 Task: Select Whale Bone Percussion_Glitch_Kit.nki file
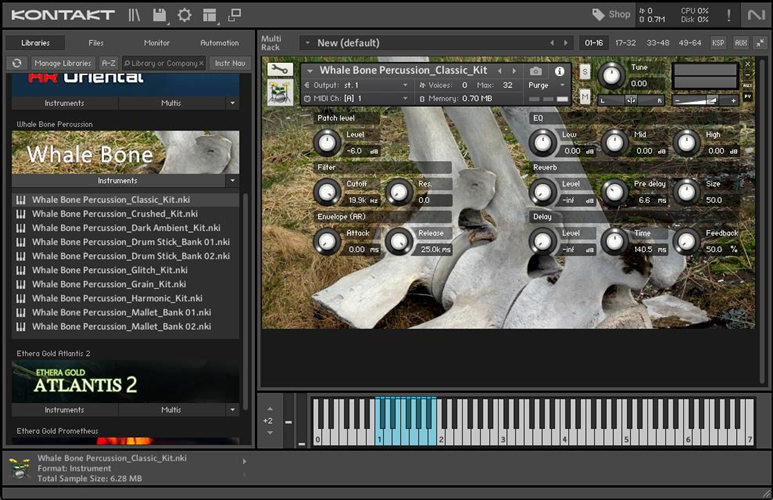(109, 270)
